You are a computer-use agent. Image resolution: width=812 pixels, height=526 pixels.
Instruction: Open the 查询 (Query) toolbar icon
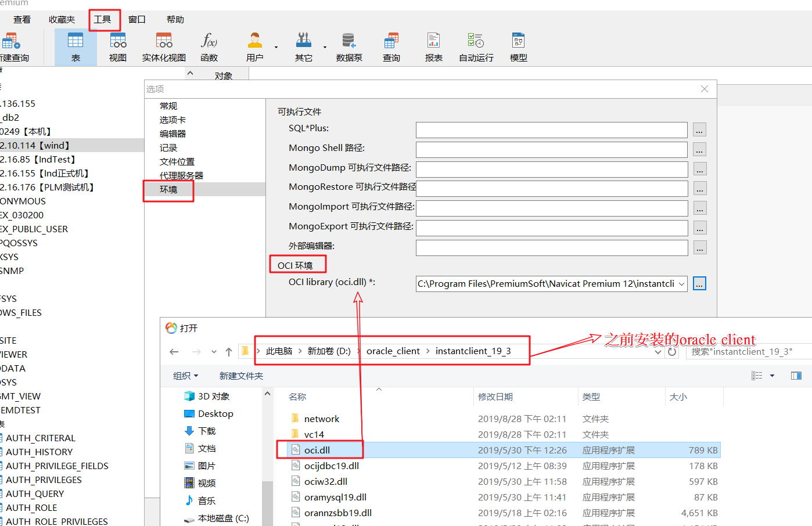pyautogui.click(x=391, y=47)
